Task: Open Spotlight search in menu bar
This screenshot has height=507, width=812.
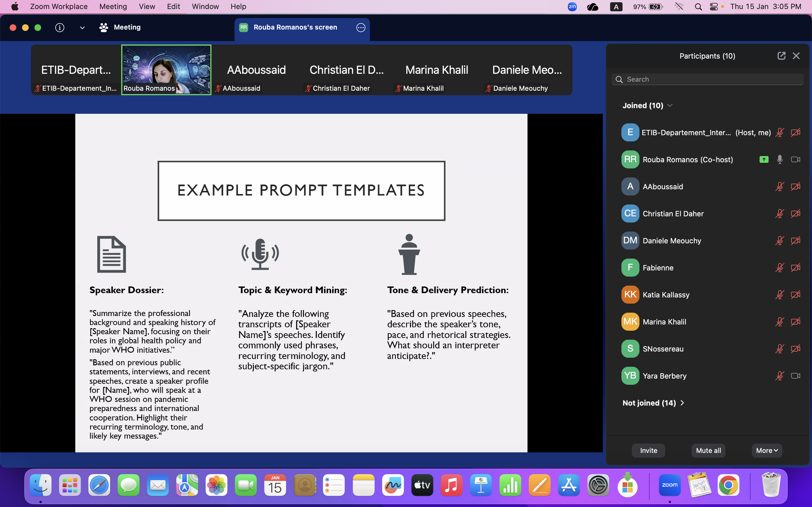Action: (698, 7)
